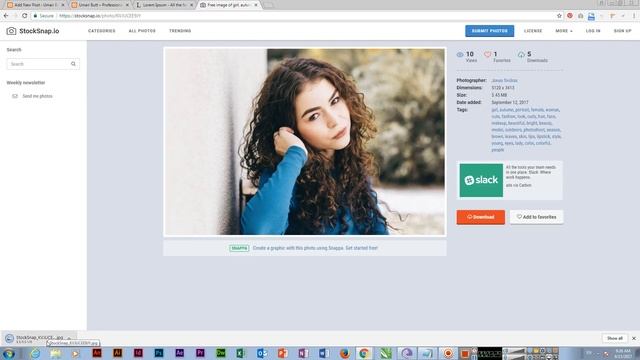Open Adobe InDesign from the taskbar
This screenshot has height=360, width=640.
point(138,353)
